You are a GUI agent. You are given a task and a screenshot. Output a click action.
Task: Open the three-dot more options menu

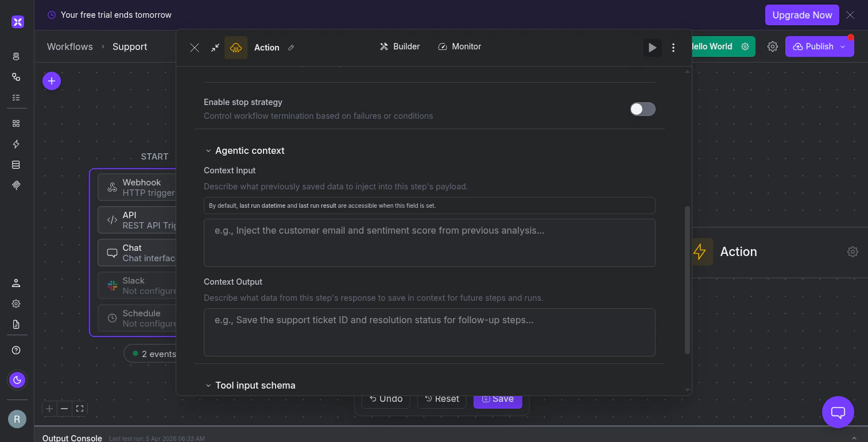point(673,48)
